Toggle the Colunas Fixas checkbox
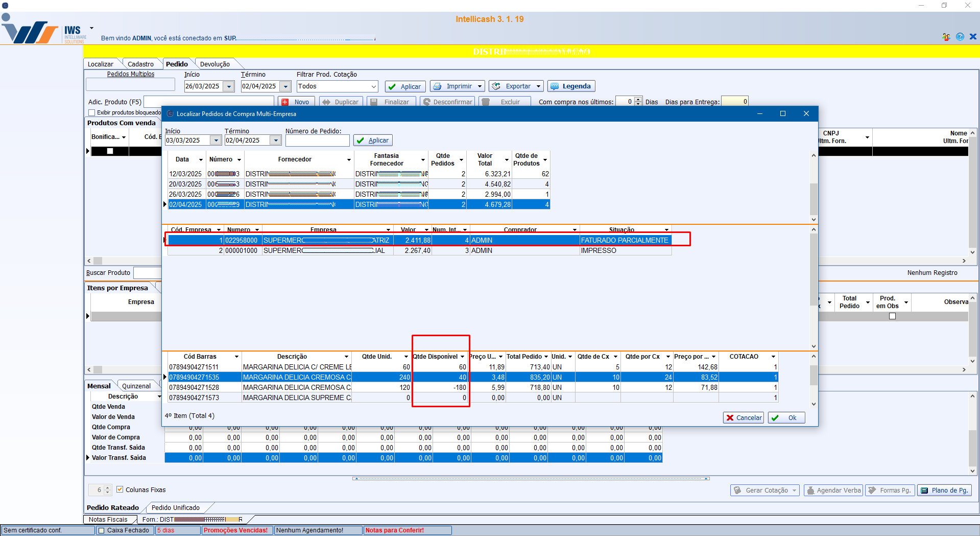 coord(120,490)
